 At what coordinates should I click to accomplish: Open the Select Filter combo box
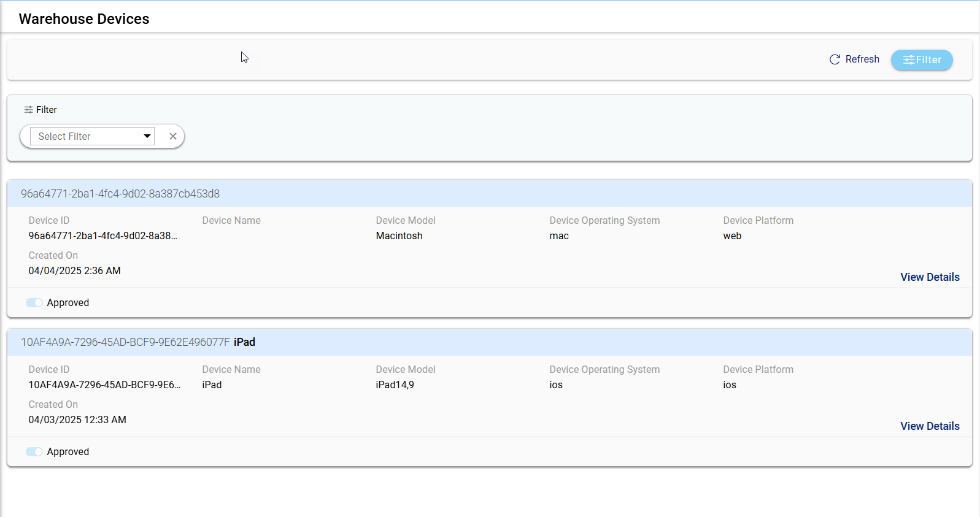(86, 136)
